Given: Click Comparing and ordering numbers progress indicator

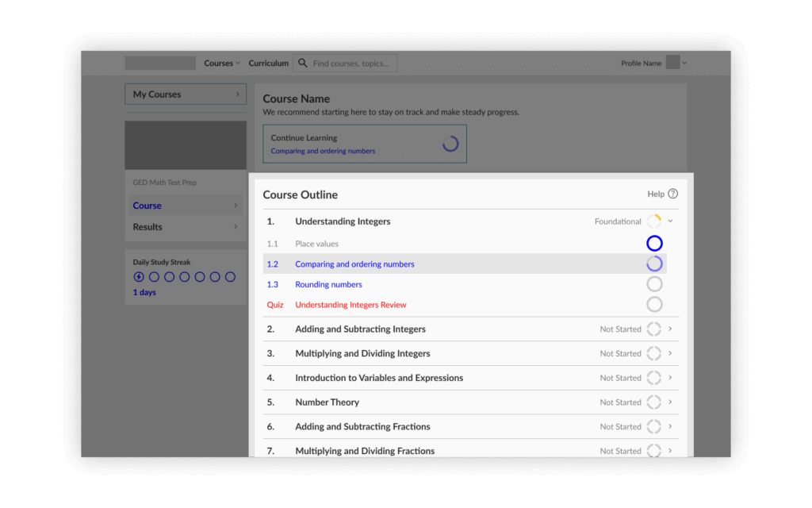Looking at the screenshot, I should click(654, 264).
